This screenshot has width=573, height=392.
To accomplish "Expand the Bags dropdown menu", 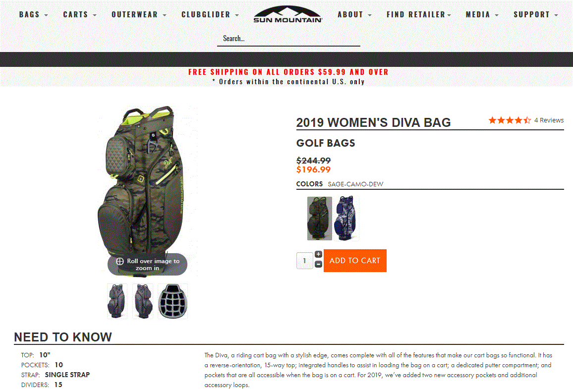I will [34, 14].
